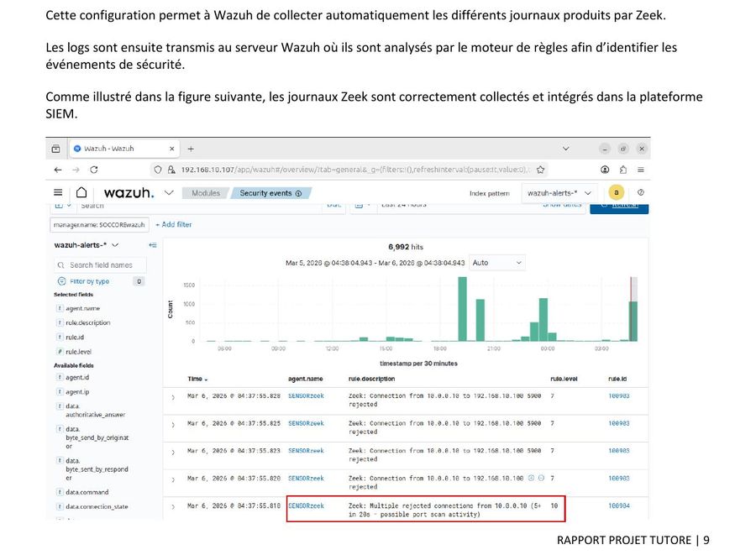756x555 pixels.
Task: Click the Search field names input
Action: click(x=100, y=265)
